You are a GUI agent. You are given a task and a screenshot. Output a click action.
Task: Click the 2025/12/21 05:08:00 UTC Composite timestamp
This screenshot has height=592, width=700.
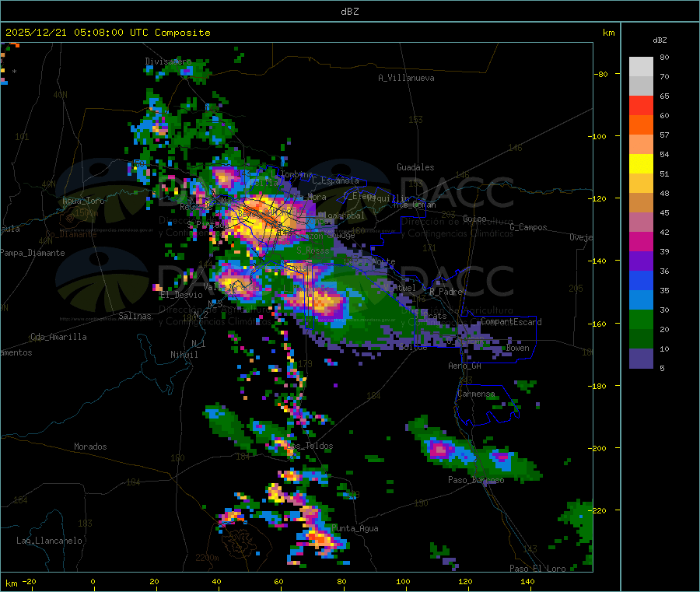pyautogui.click(x=107, y=33)
